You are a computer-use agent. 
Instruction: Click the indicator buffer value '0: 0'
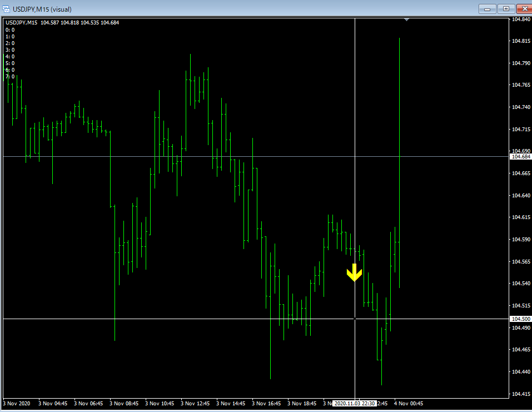pos(10,30)
